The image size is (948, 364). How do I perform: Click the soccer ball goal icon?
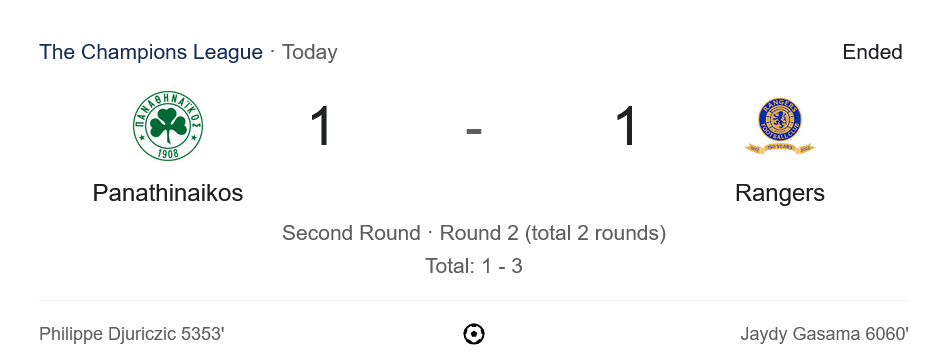point(474,334)
